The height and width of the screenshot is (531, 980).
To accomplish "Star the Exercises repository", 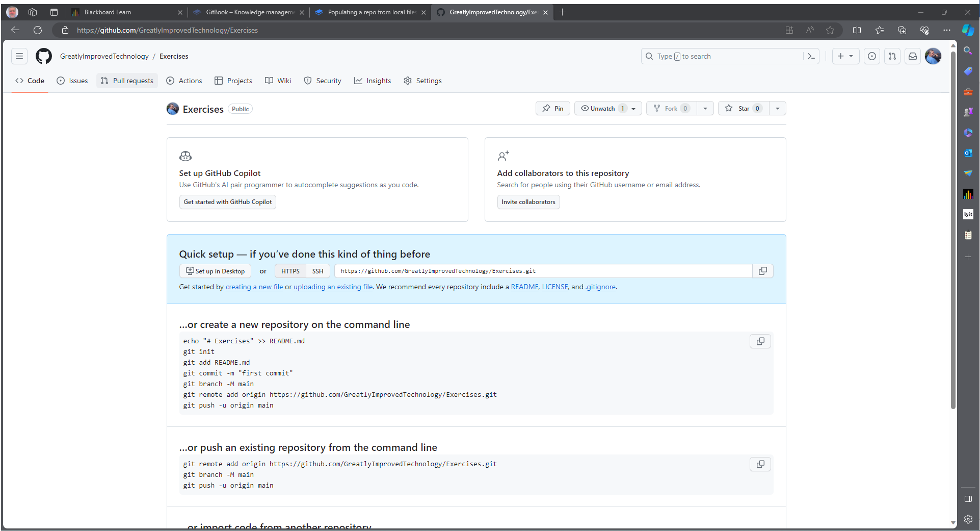I will coord(744,108).
